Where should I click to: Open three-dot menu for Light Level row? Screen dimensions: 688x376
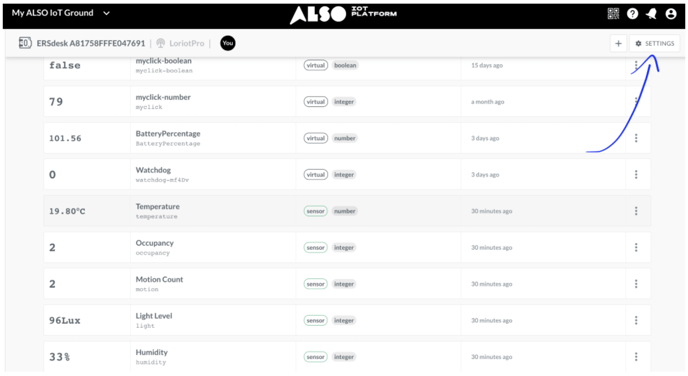[636, 320]
